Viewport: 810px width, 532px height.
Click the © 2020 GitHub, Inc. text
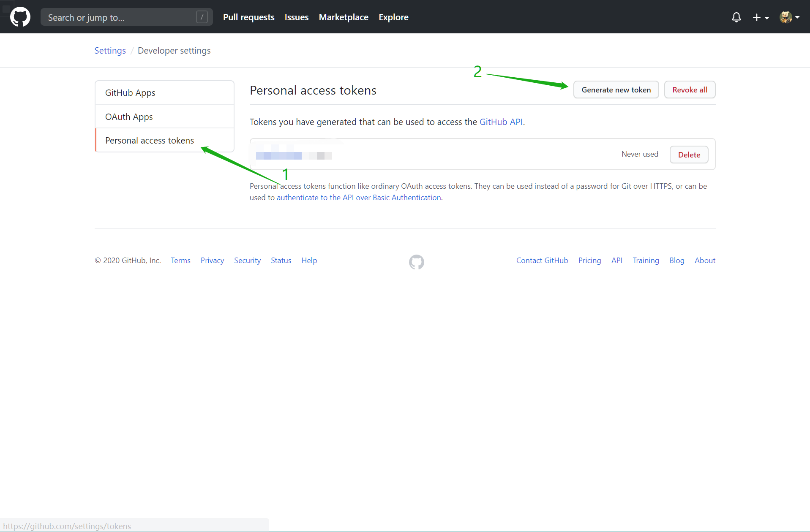pyautogui.click(x=128, y=261)
